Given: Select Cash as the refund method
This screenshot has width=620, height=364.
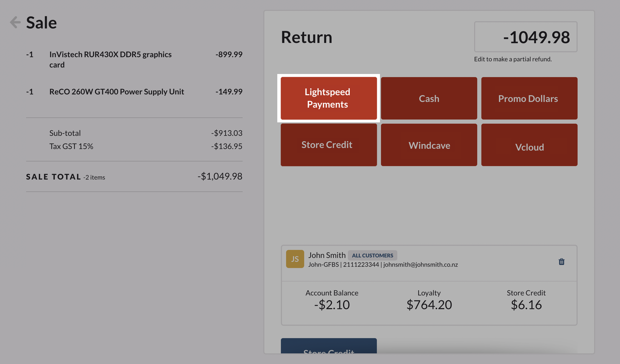Looking at the screenshot, I should (x=429, y=98).
